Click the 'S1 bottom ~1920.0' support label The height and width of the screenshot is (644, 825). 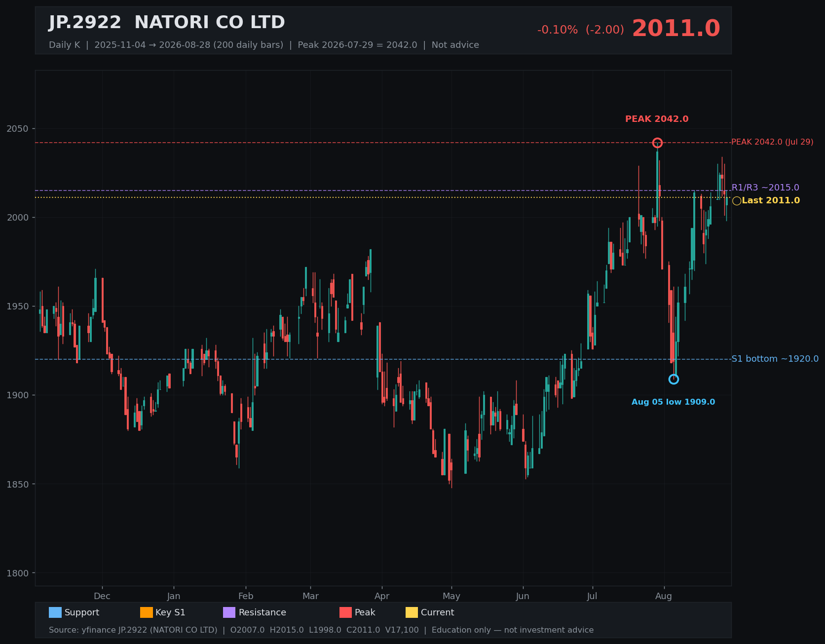tap(775, 359)
